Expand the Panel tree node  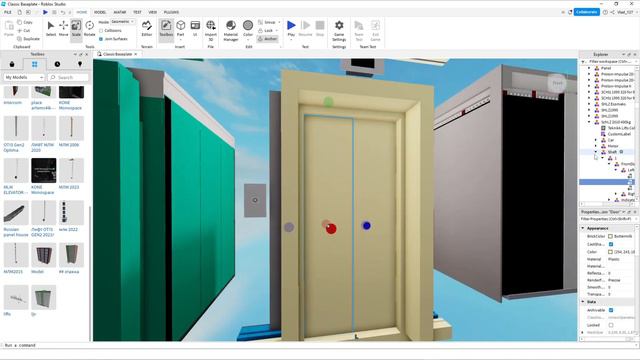(589, 68)
